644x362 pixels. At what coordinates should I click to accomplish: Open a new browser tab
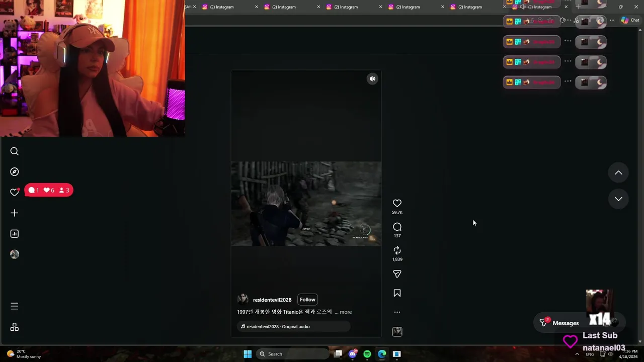pyautogui.click(x=578, y=7)
